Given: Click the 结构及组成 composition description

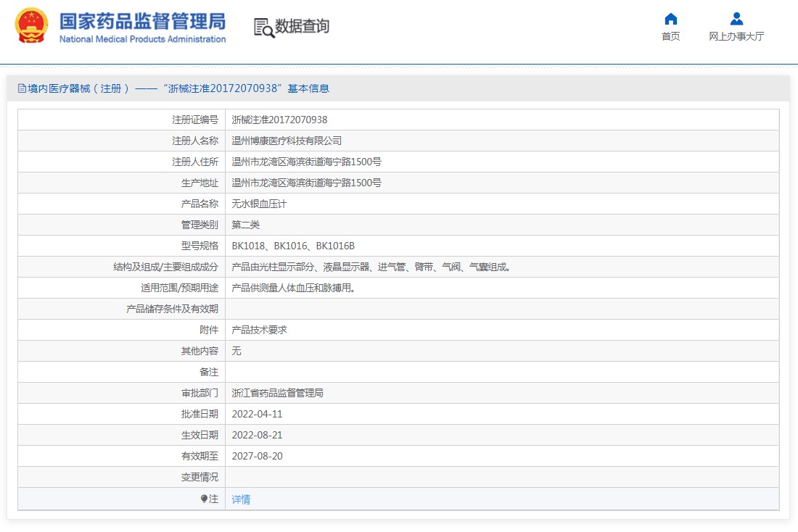Looking at the screenshot, I should pyautogui.click(x=371, y=267).
